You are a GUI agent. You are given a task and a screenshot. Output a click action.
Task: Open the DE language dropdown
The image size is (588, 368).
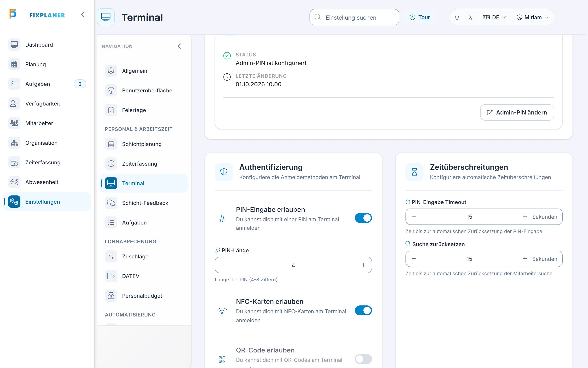494,17
